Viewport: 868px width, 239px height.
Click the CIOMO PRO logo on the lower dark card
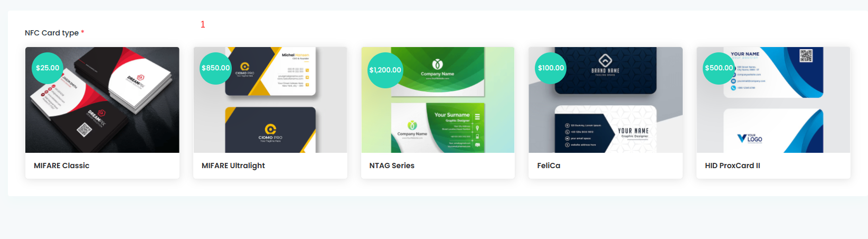[x=270, y=133]
